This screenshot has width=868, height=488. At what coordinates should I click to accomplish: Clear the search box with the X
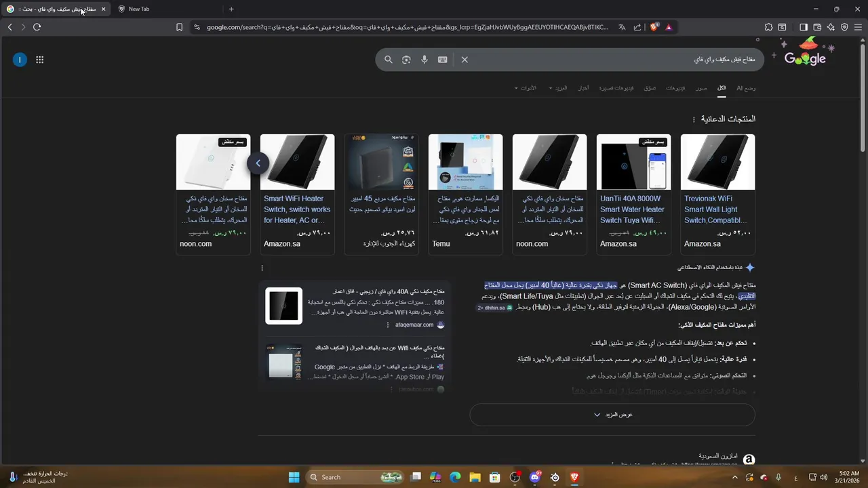pos(465,60)
